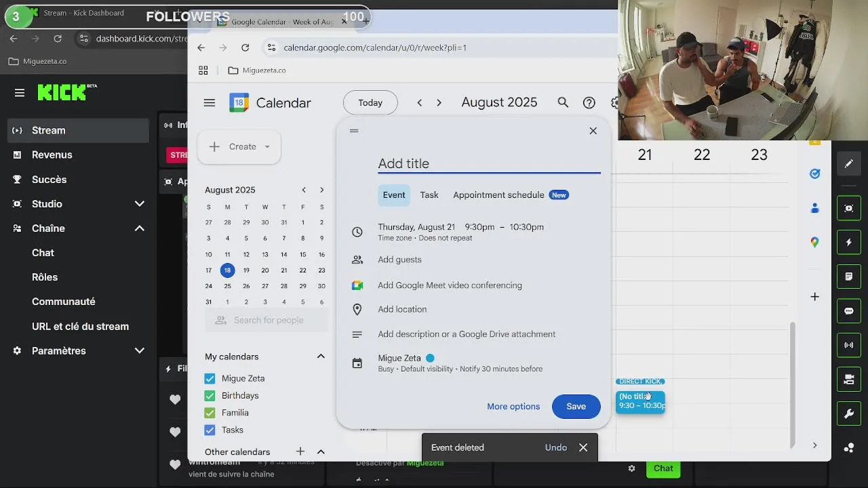Add other calendars plus icon

click(x=300, y=451)
